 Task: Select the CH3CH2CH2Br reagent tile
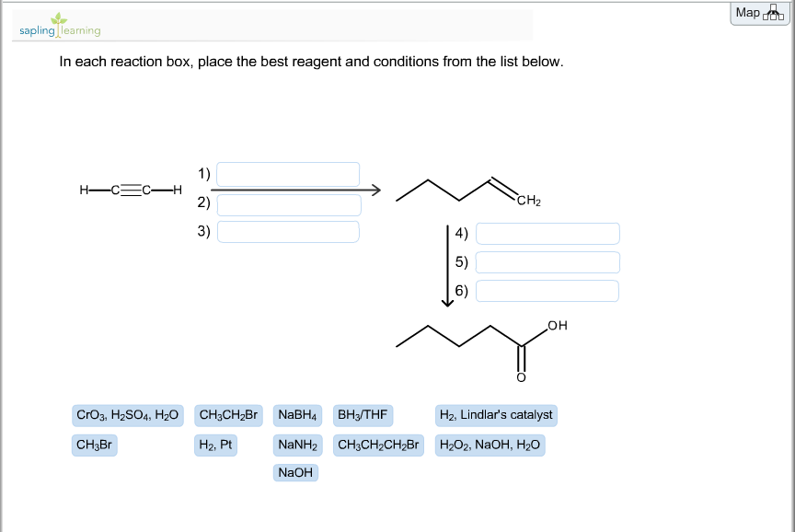(x=377, y=445)
